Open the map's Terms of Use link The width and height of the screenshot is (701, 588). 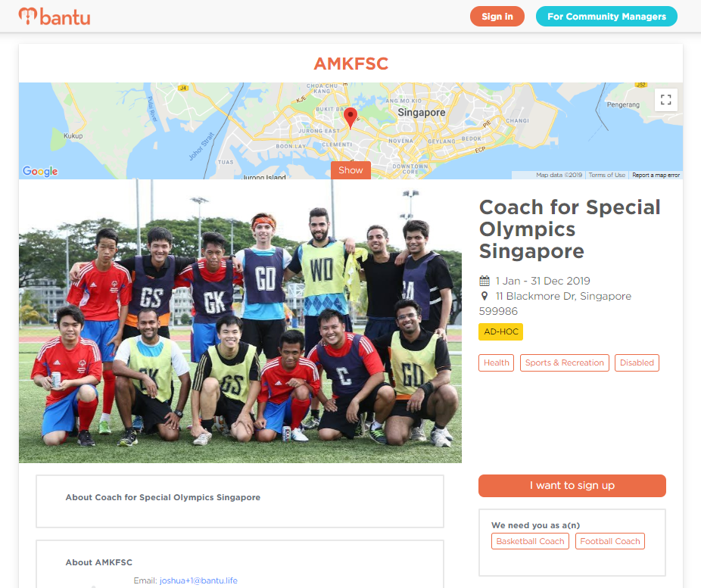[x=606, y=175]
